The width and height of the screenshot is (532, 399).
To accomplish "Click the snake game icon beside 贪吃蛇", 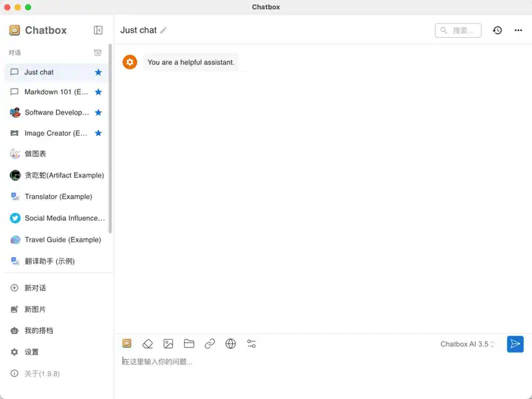I will point(15,175).
